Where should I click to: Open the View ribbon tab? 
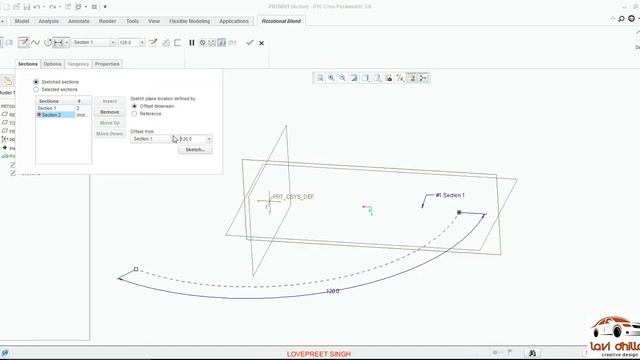(154, 21)
